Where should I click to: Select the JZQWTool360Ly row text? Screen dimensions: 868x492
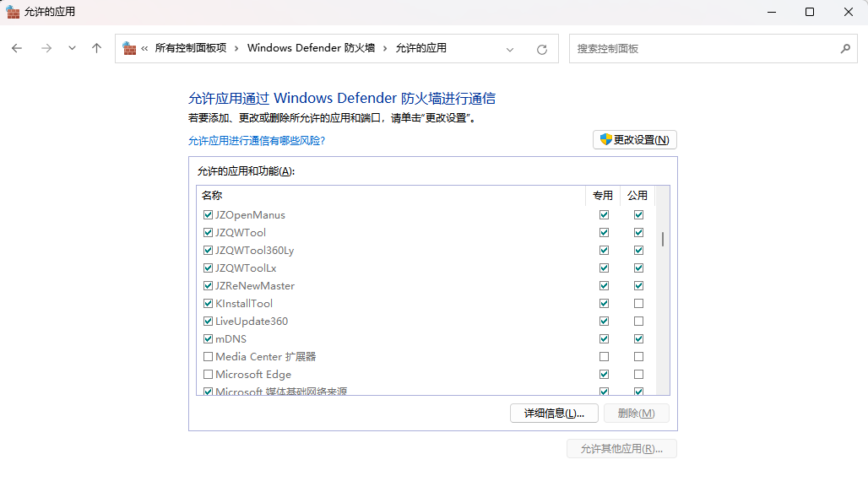point(255,250)
